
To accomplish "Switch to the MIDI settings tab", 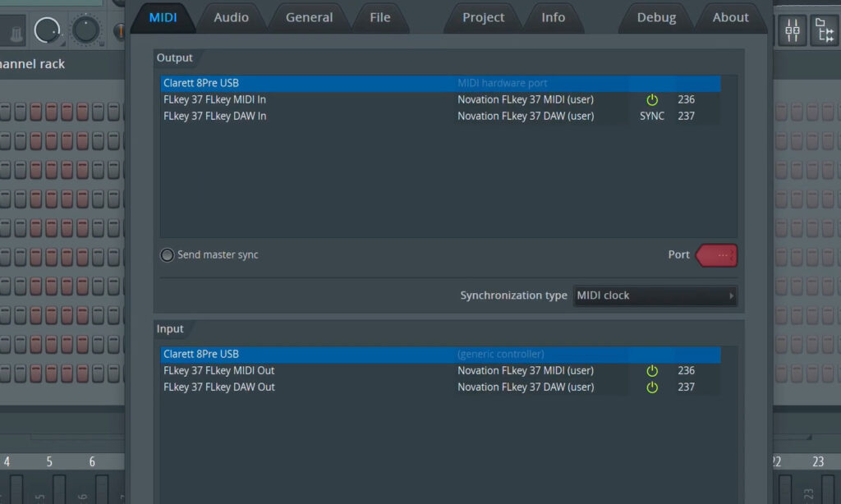I will coord(163,17).
